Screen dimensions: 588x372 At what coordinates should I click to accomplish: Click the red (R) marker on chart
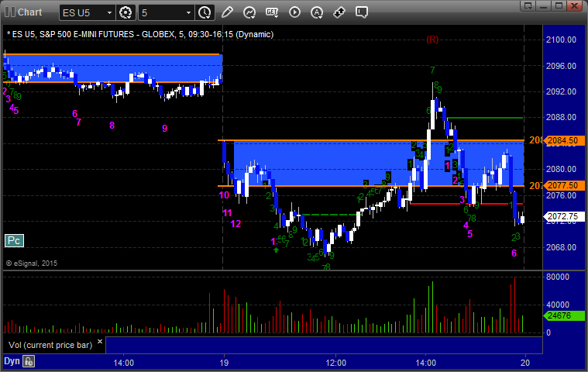tap(432, 40)
